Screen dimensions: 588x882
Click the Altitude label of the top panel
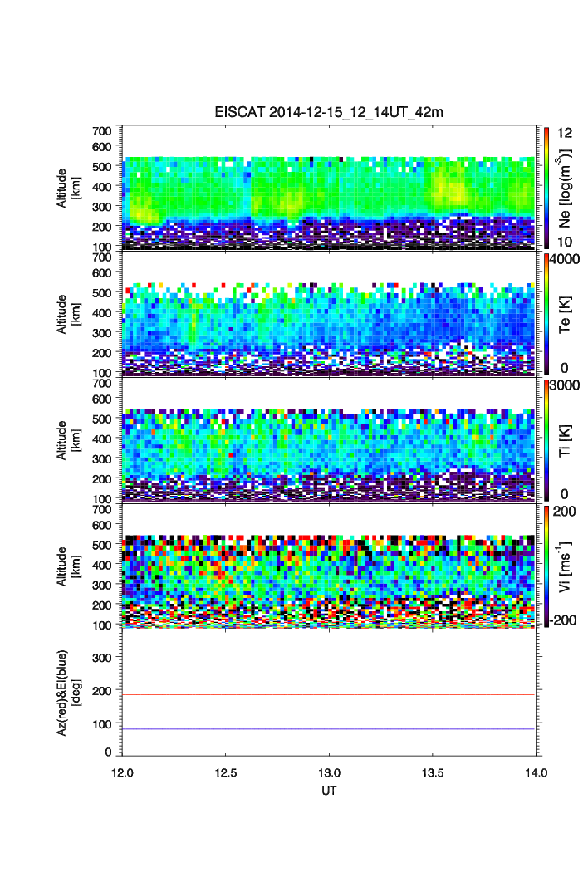[68, 187]
